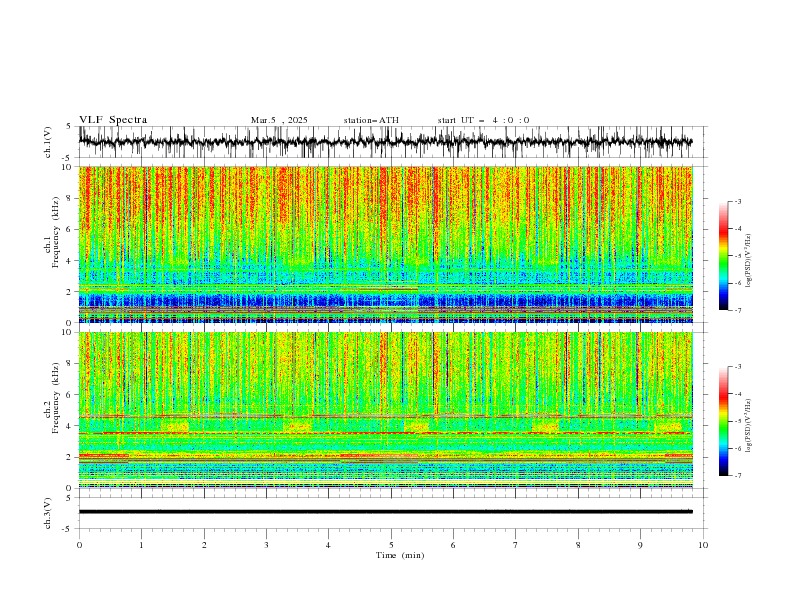Click the flat ch.3 voltage trace

(385, 512)
